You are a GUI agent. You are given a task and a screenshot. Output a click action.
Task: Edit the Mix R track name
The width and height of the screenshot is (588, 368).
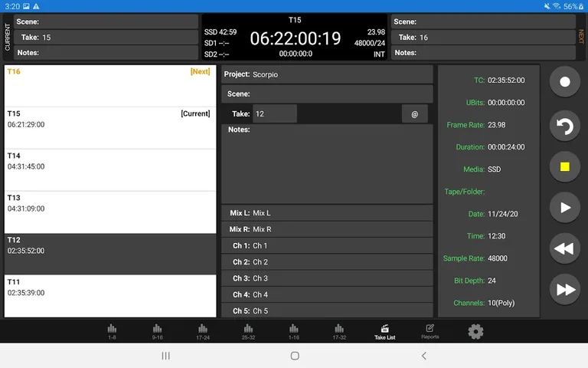click(x=327, y=229)
